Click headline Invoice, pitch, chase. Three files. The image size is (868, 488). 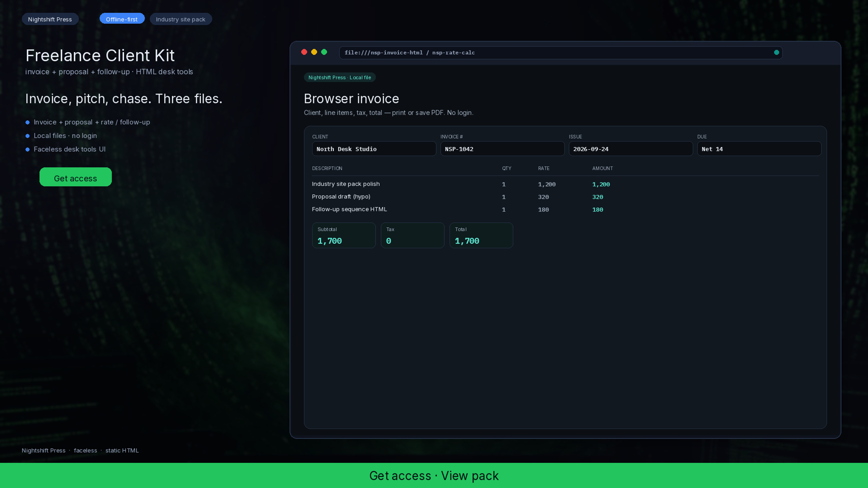[x=124, y=99]
